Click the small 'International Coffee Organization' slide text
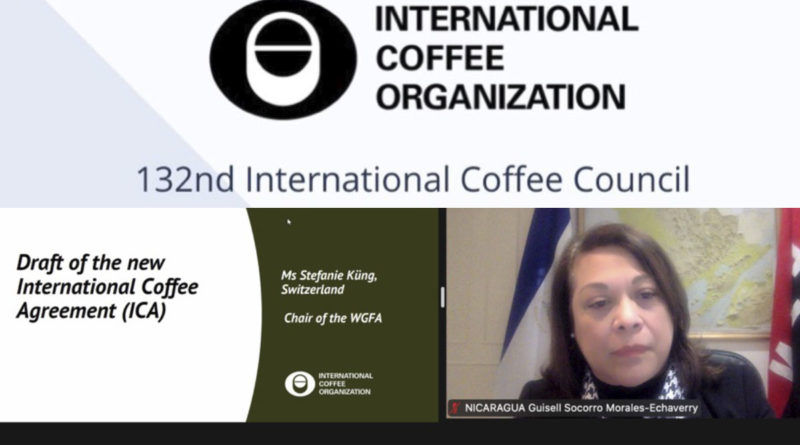Screen dimensions: 800x445 pos(345,384)
